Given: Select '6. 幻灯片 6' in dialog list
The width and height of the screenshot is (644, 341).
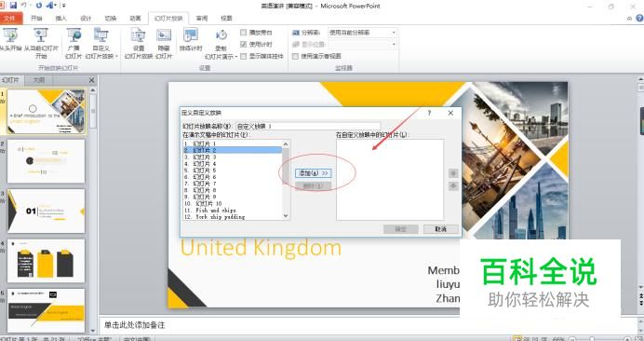Looking at the screenshot, I should pyautogui.click(x=233, y=177).
